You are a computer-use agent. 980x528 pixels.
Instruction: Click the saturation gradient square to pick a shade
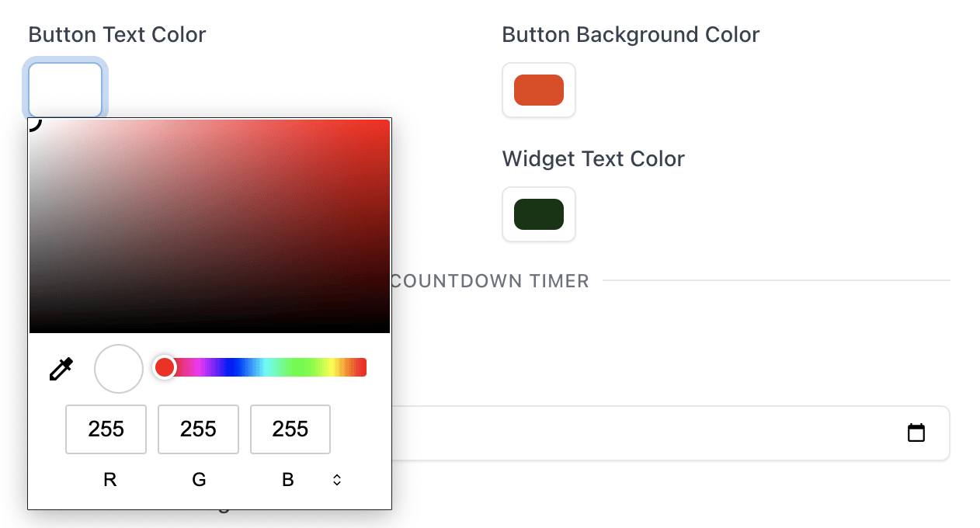pos(210,225)
